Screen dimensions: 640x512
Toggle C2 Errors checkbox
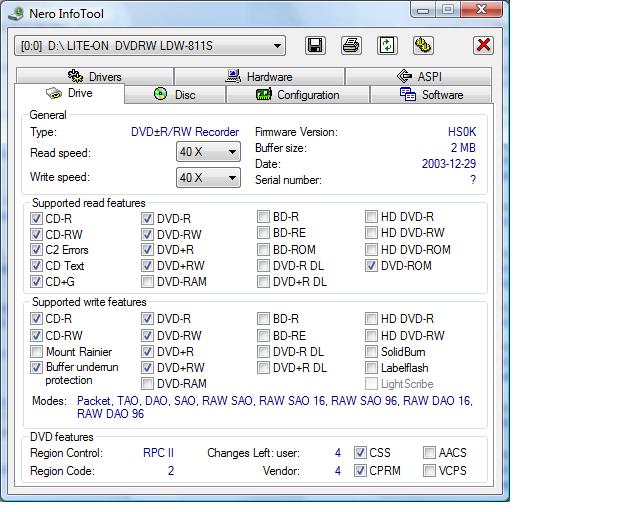36,249
